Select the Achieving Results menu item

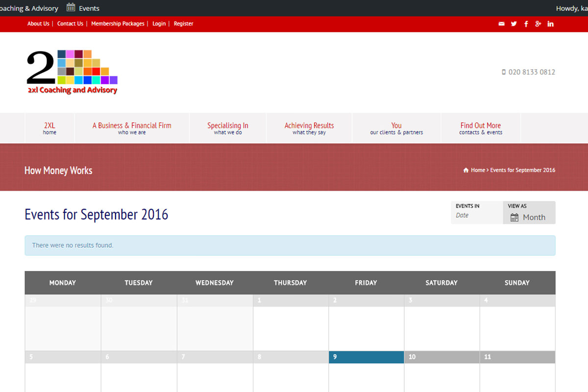tap(309, 128)
